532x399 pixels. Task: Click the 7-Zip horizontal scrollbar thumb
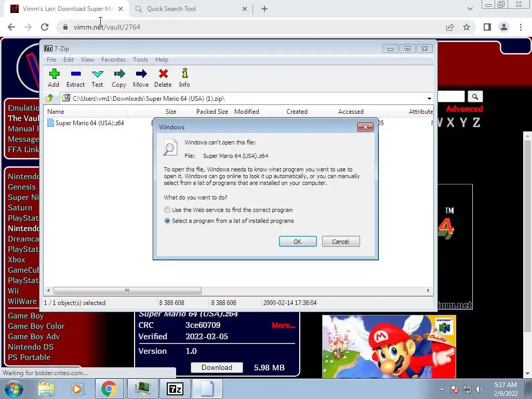coord(127,291)
